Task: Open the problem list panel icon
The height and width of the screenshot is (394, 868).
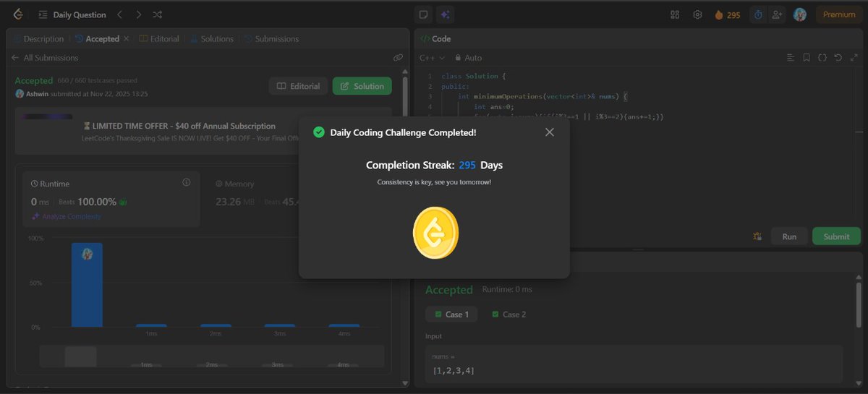Action: tap(43, 14)
